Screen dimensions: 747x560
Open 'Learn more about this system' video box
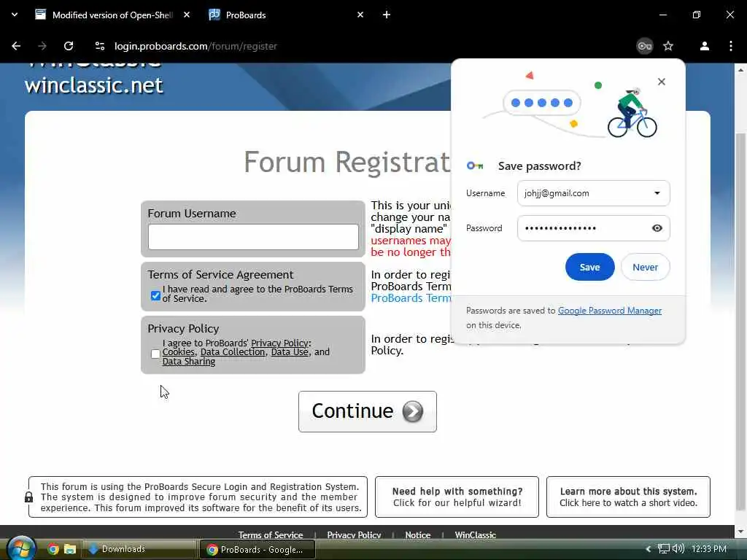click(628, 497)
